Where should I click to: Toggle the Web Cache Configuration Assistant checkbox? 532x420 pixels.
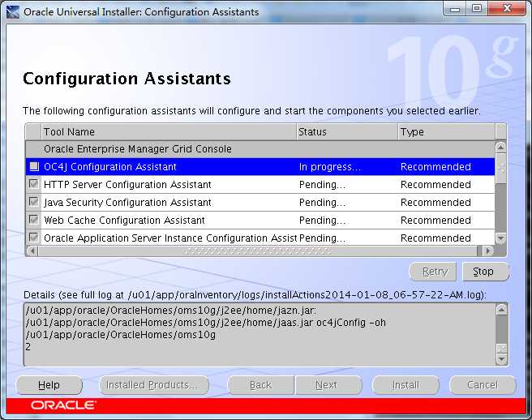coord(34,220)
